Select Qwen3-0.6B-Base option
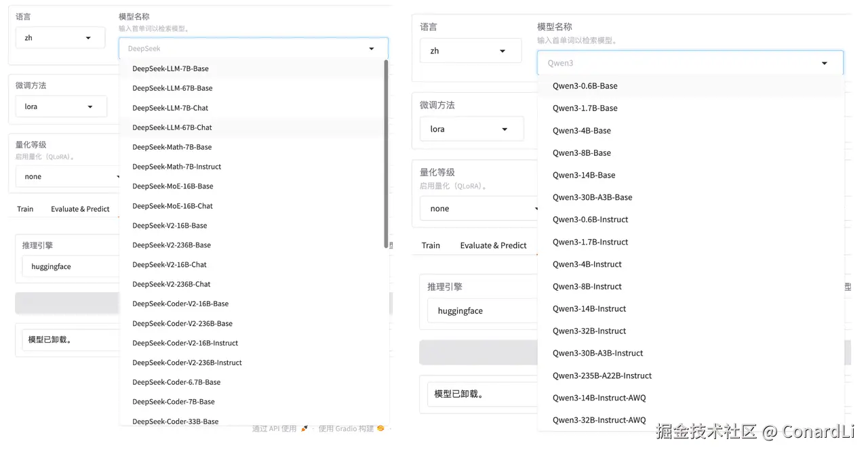Screen dimensions: 868x454 tap(690, 86)
